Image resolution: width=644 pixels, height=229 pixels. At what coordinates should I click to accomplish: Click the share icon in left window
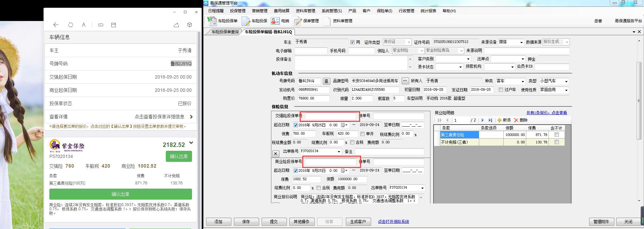(176, 25)
